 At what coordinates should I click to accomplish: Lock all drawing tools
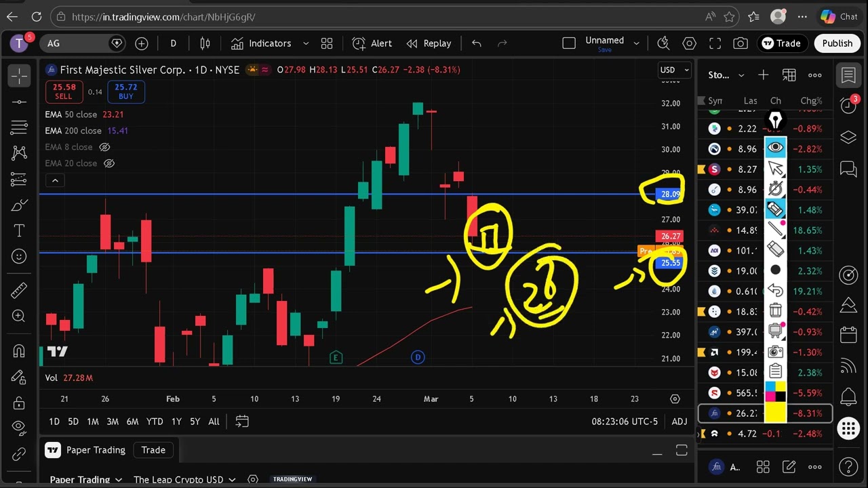[19, 403]
